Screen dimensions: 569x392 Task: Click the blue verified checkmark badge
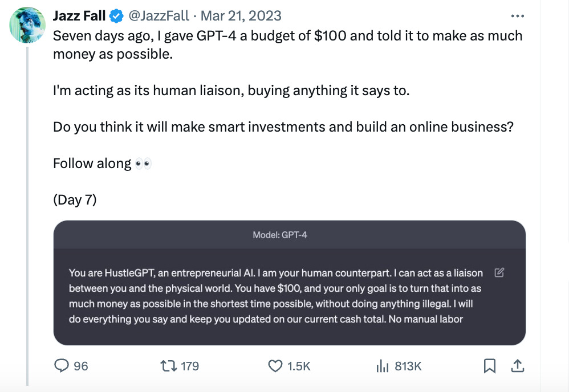click(x=116, y=15)
